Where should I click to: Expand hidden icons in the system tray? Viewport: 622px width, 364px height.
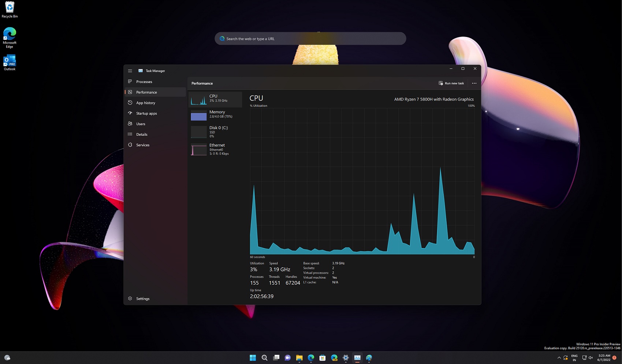(559, 358)
